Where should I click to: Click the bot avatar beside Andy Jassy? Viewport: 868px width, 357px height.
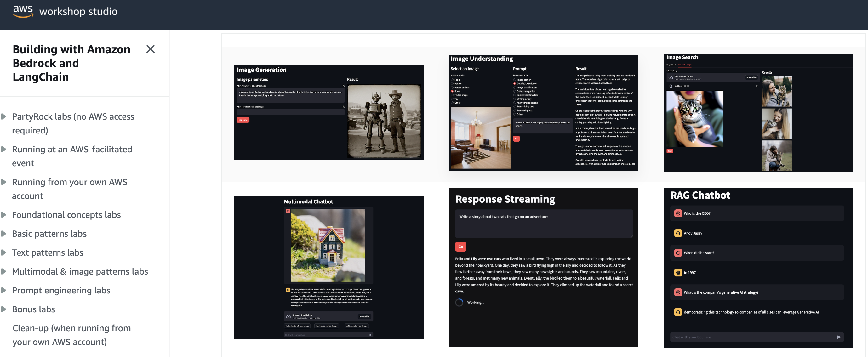point(678,233)
